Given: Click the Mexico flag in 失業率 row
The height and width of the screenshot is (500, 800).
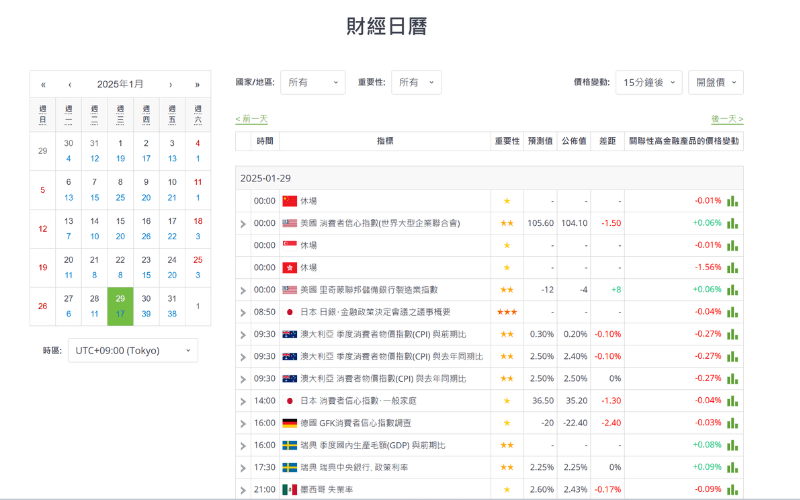Looking at the screenshot, I should pyautogui.click(x=290, y=489).
